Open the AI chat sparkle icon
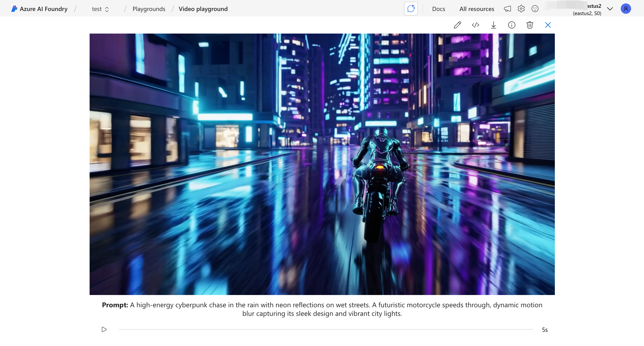644x346 pixels. (x=411, y=9)
